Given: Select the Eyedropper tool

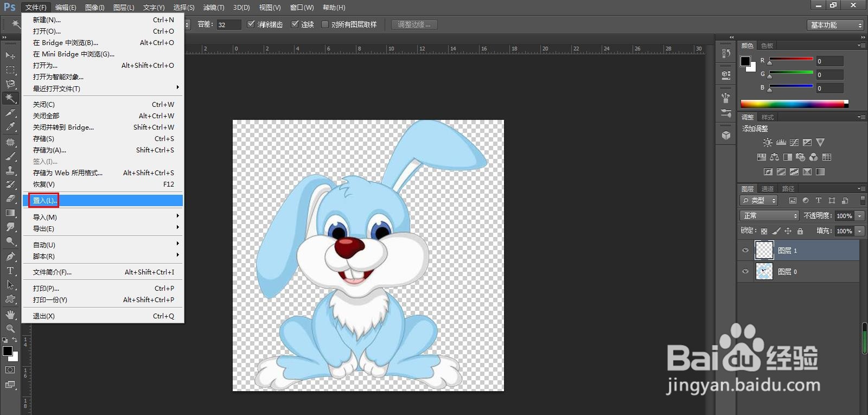Looking at the screenshot, I should point(10,127).
